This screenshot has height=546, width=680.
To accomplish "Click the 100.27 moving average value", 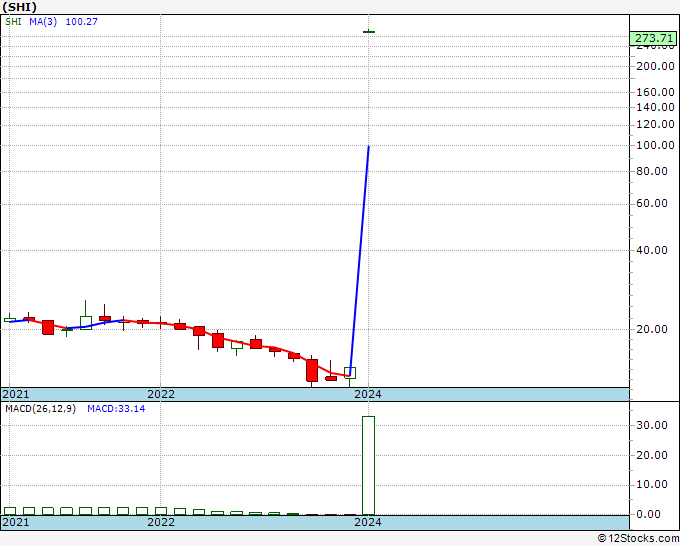I will coord(82,22).
